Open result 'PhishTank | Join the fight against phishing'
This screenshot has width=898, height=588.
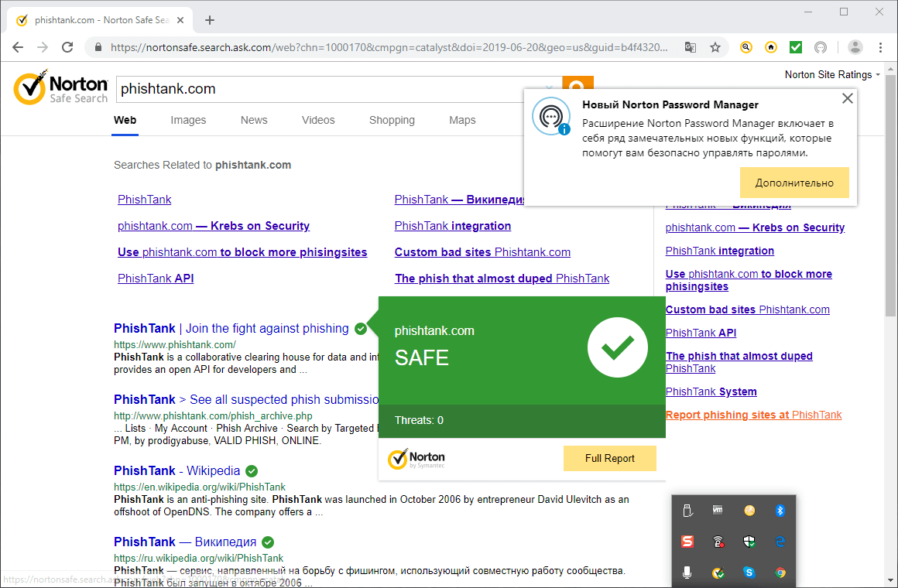[231, 329]
